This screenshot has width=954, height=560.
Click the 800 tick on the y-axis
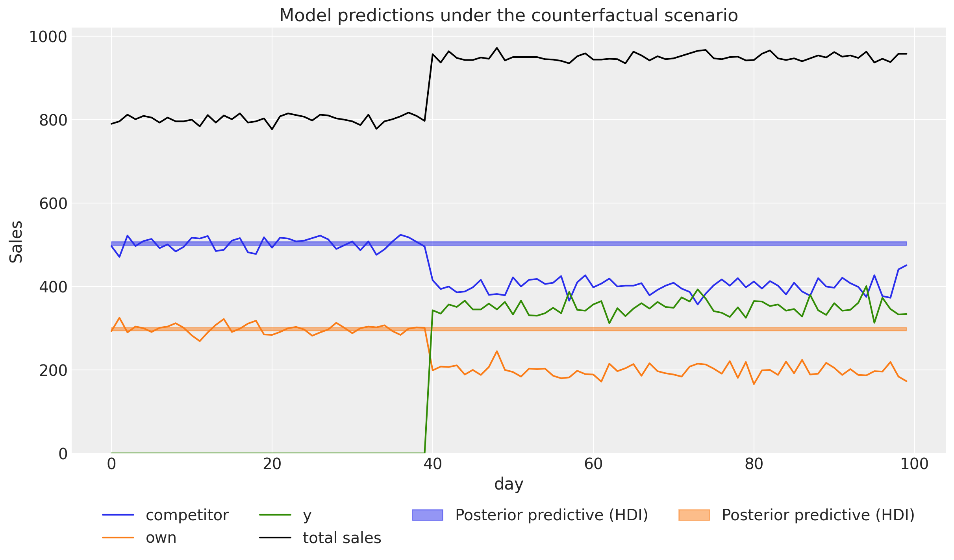53,120
